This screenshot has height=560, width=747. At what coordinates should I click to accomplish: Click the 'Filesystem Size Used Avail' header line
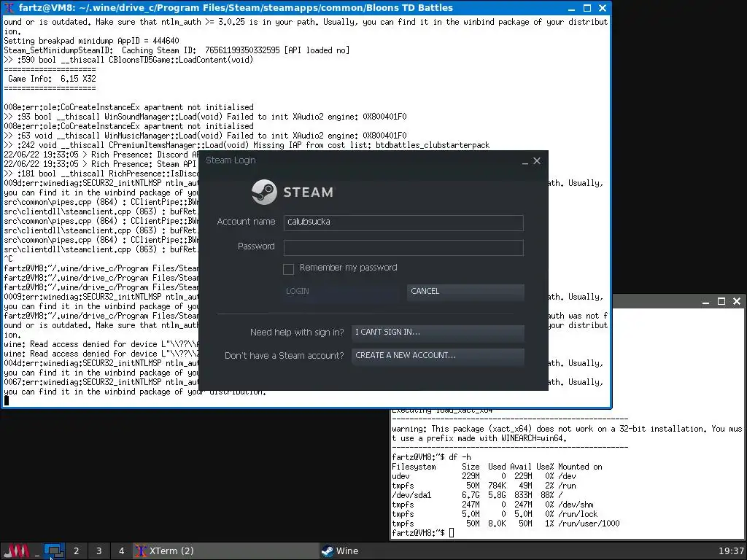click(497, 467)
